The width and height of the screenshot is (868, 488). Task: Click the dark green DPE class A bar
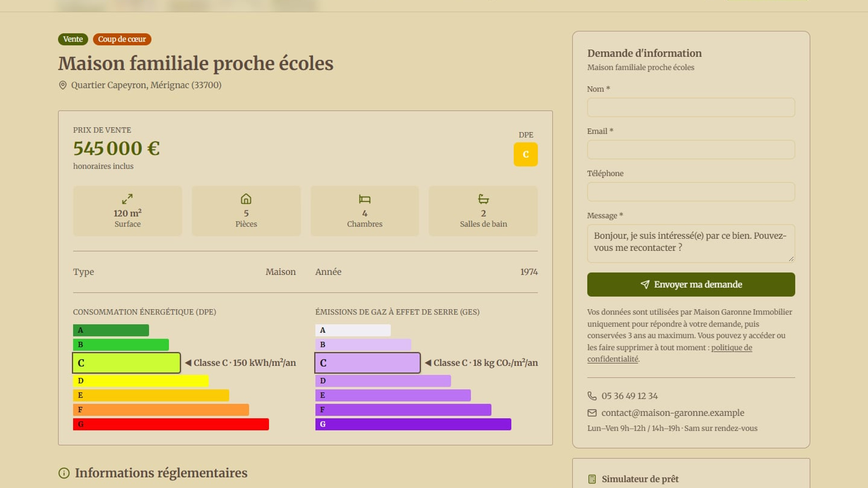111,330
